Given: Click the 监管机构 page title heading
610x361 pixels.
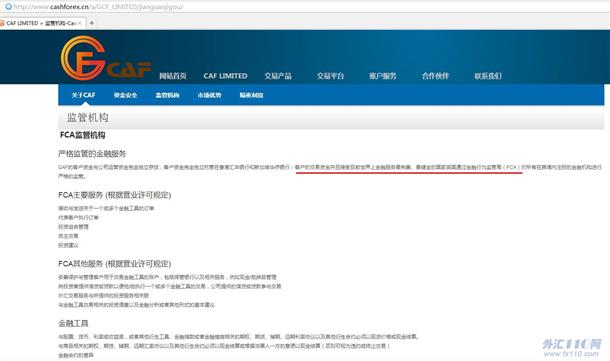Looking at the screenshot, I should 88,117.
